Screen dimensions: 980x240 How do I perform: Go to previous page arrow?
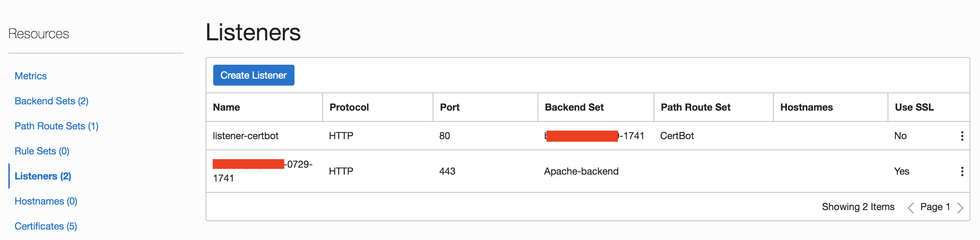coord(911,208)
